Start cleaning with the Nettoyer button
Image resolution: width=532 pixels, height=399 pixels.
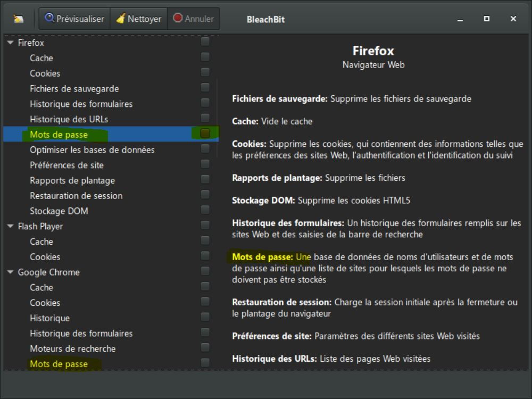(138, 19)
